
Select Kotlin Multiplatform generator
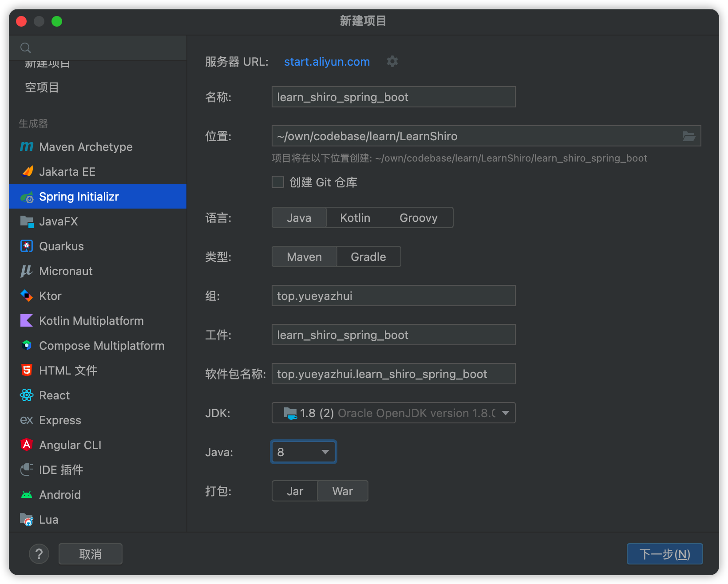click(x=98, y=320)
